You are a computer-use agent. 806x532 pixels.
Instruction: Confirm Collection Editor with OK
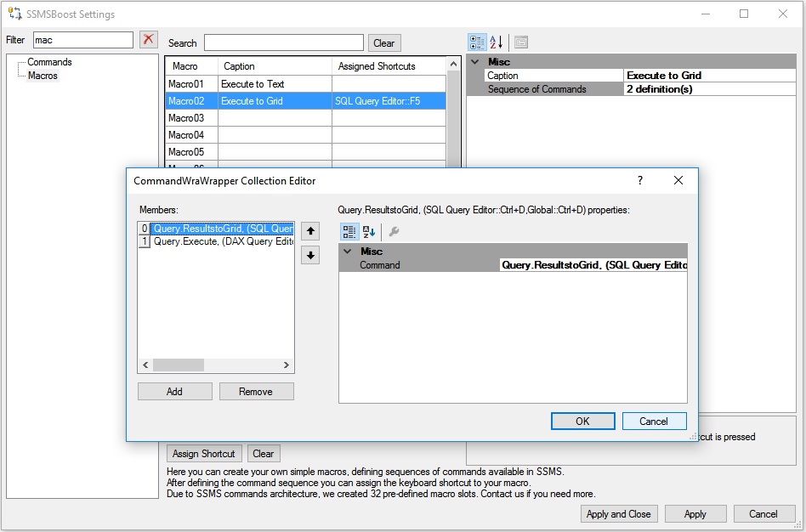click(583, 421)
